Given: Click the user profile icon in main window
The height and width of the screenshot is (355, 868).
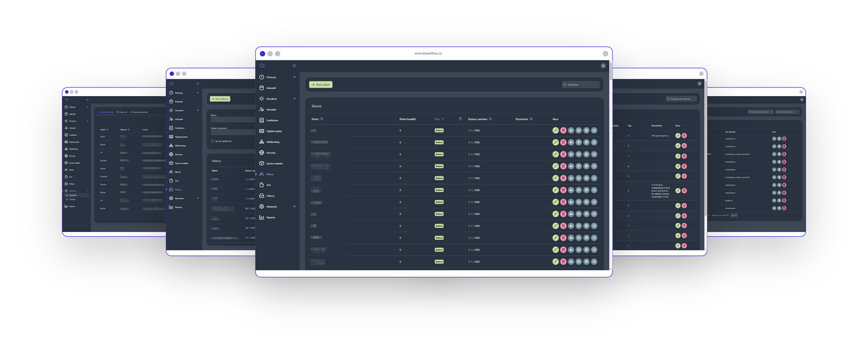Looking at the screenshot, I should [x=603, y=66].
